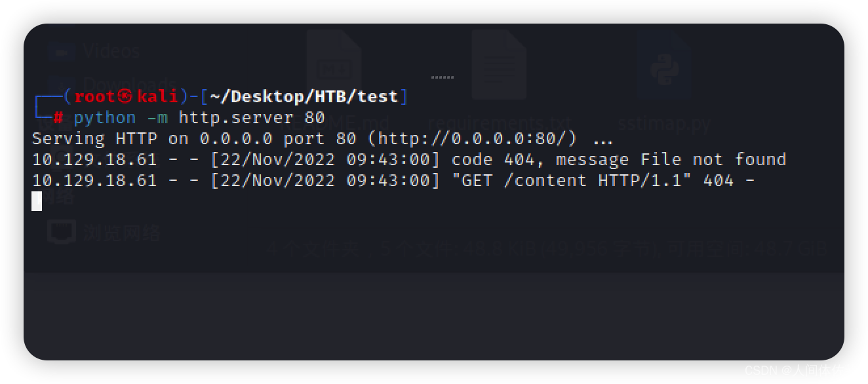The image size is (868, 384).
Task: Select the requirements.txt document icon
Action: 499,65
